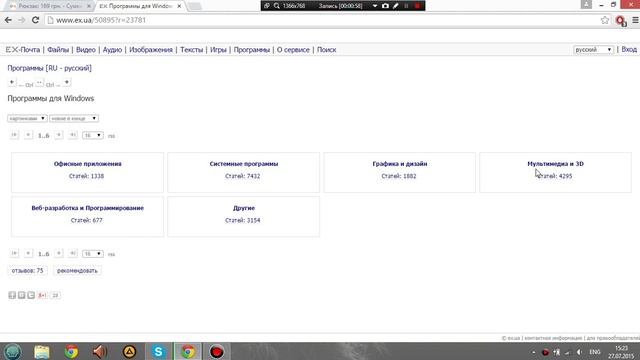640x360 pixels.
Task: Open the Изображения section
Action: pos(151,50)
